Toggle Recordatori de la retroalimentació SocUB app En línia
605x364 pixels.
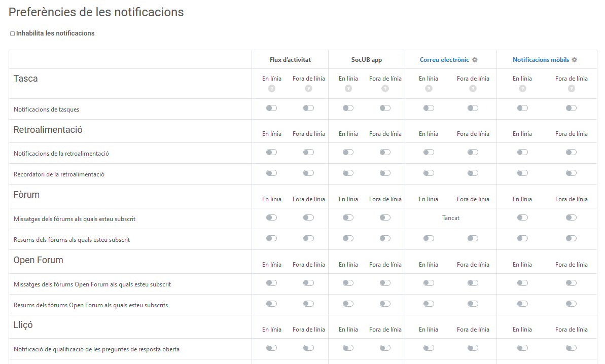(348, 173)
